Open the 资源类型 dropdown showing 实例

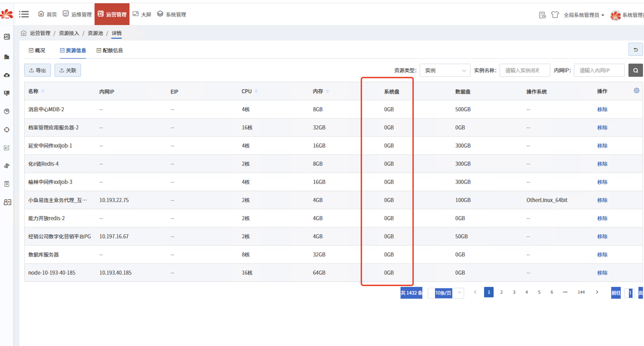point(445,71)
